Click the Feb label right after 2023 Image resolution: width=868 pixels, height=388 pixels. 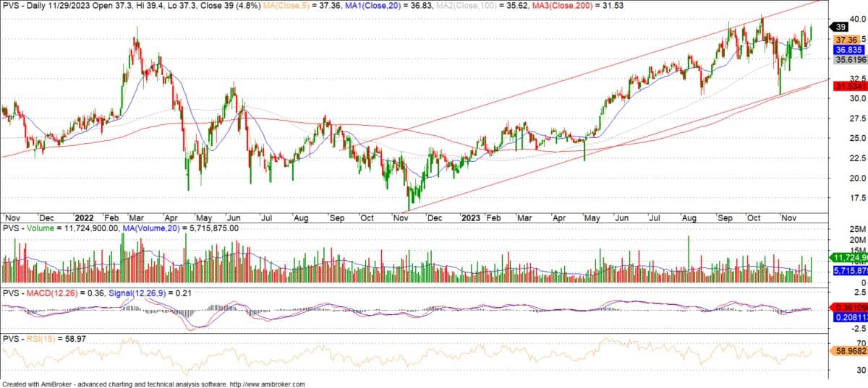point(495,217)
